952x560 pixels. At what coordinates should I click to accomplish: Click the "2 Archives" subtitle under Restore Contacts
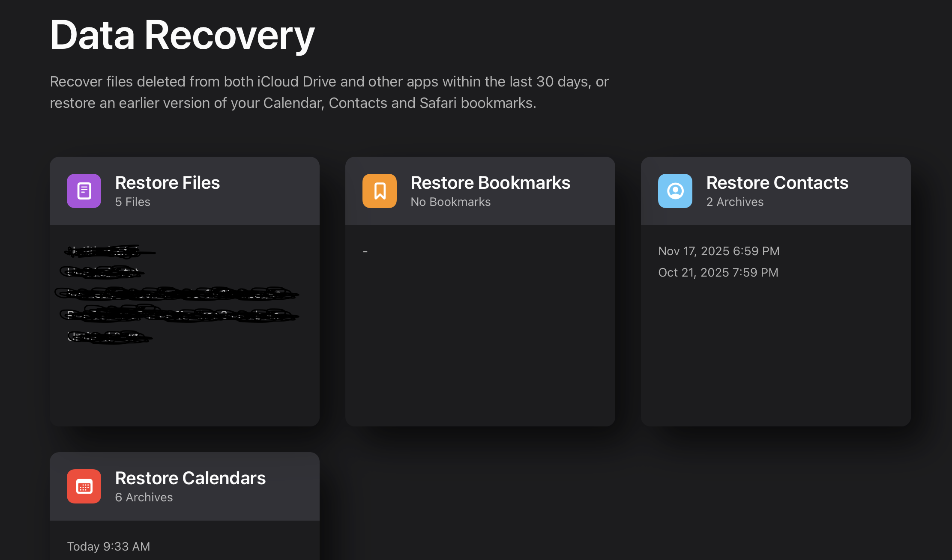(x=734, y=202)
